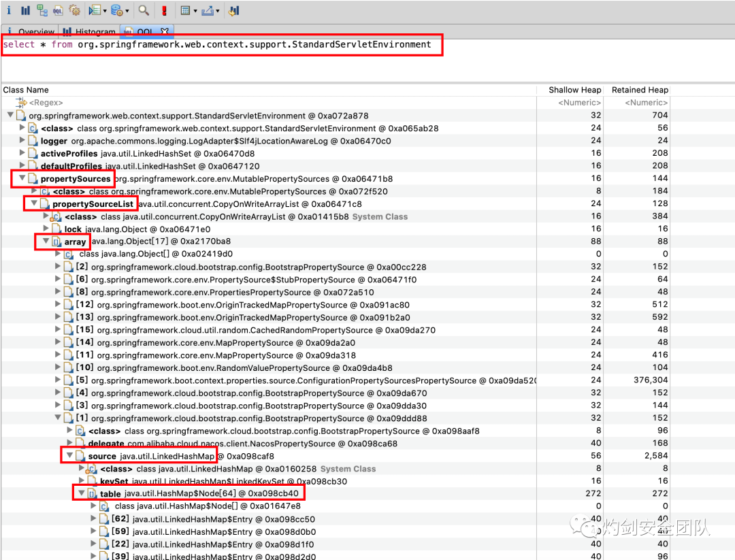Switch to the Overview tab
Image resolution: width=735 pixels, height=560 pixels.
pyautogui.click(x=30, y=31)
